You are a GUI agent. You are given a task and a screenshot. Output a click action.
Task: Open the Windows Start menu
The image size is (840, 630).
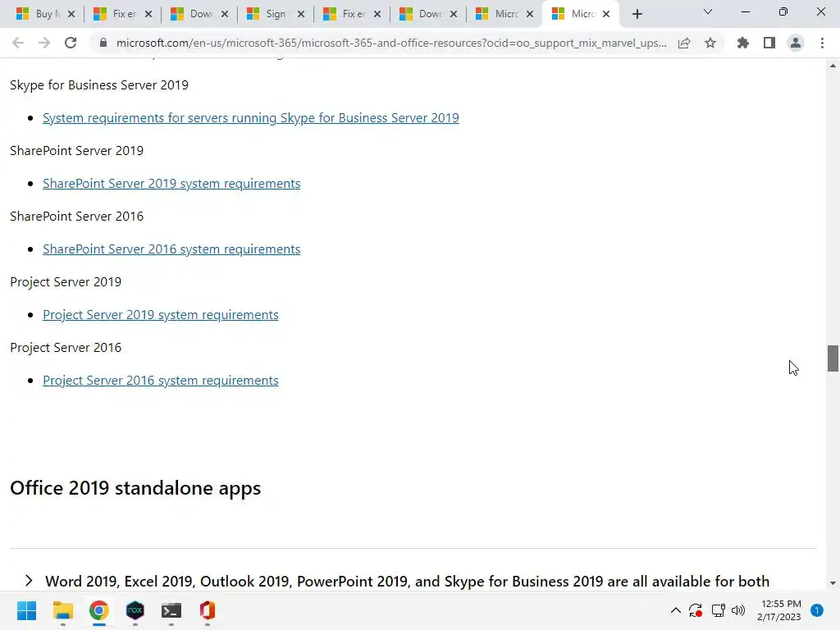(x=27, y=610)
